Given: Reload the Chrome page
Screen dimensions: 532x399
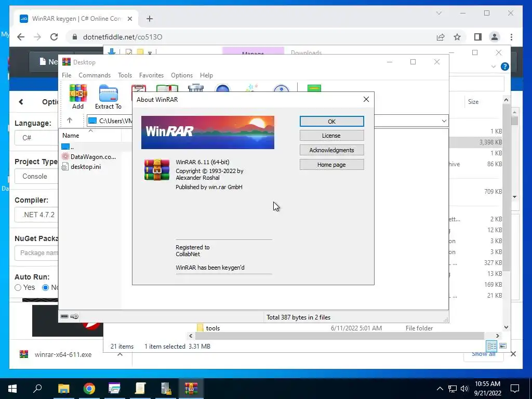Looking at the screenshot, I should tap(54, 37).
